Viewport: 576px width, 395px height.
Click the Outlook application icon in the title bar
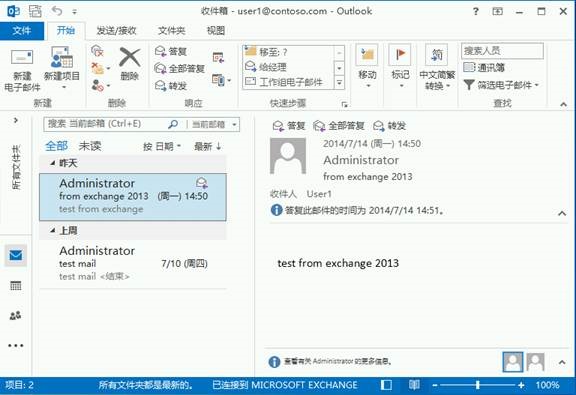coord(13,11)
